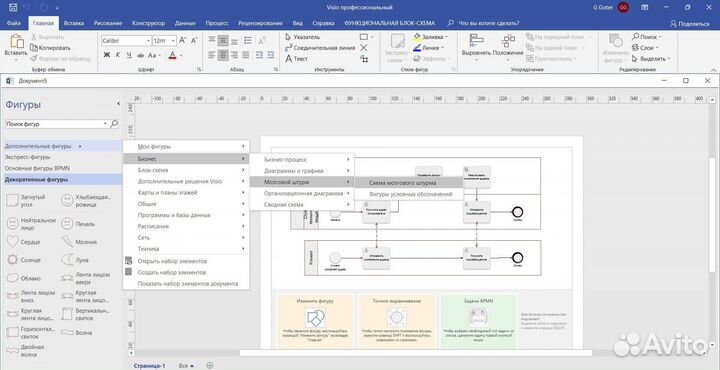720x370 pixels.
Task: Click the save icon in title bar
Action: click(x=13, y=7)
